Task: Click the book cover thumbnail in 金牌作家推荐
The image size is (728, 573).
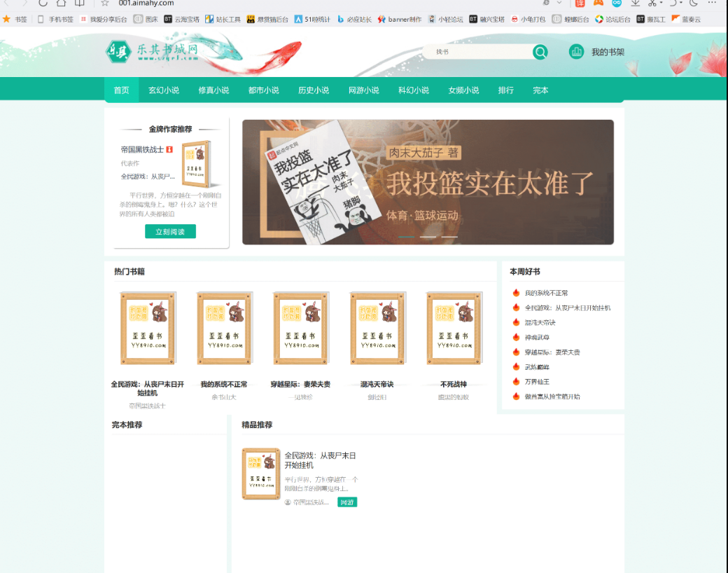Action: (x=197, y=164)
